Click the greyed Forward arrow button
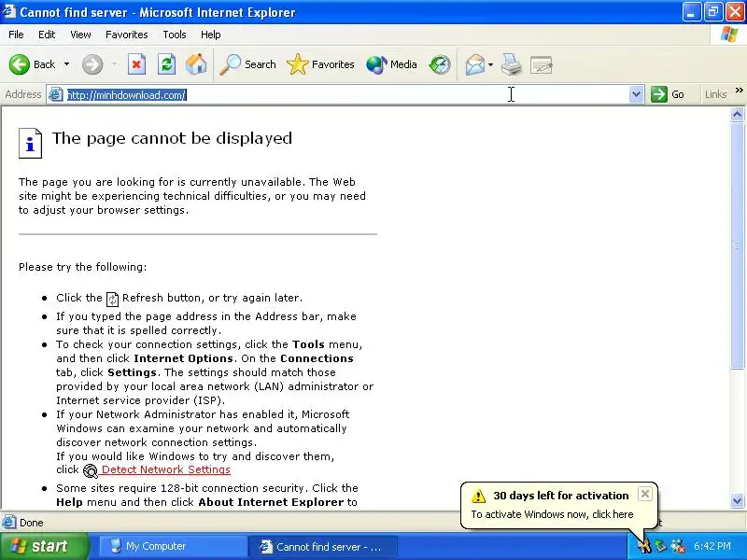747x560 pixels. click(92, 64)
